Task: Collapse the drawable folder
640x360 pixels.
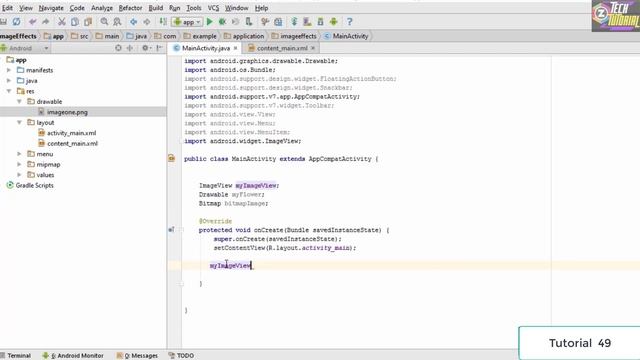Action: pyautogui.click(x=19, y=102)
